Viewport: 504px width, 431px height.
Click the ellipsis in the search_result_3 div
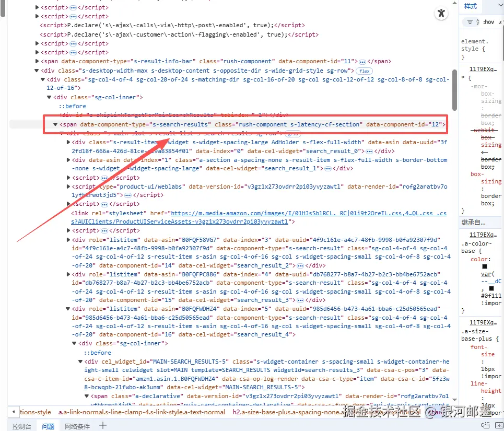300,300
